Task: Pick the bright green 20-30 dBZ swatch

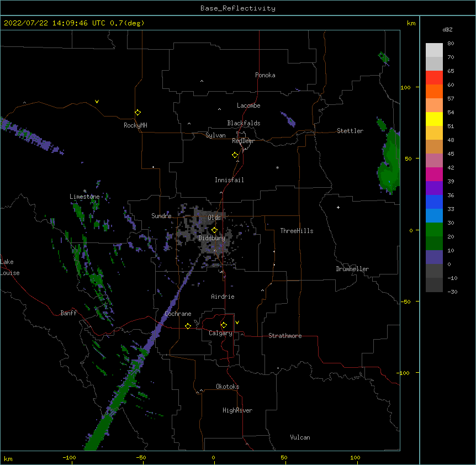Action: pyautogui.click(x=434, y=230)
